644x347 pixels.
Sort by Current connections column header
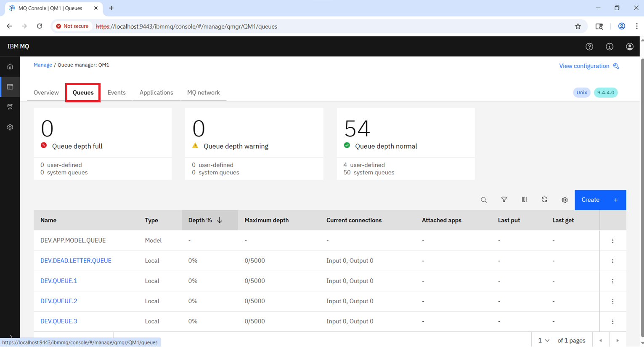[x=354, y=220]
